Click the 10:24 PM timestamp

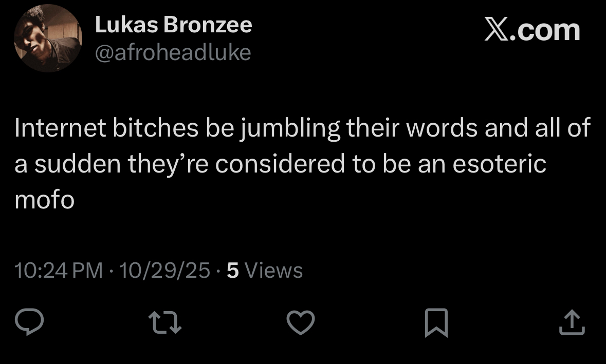[59, 270]
